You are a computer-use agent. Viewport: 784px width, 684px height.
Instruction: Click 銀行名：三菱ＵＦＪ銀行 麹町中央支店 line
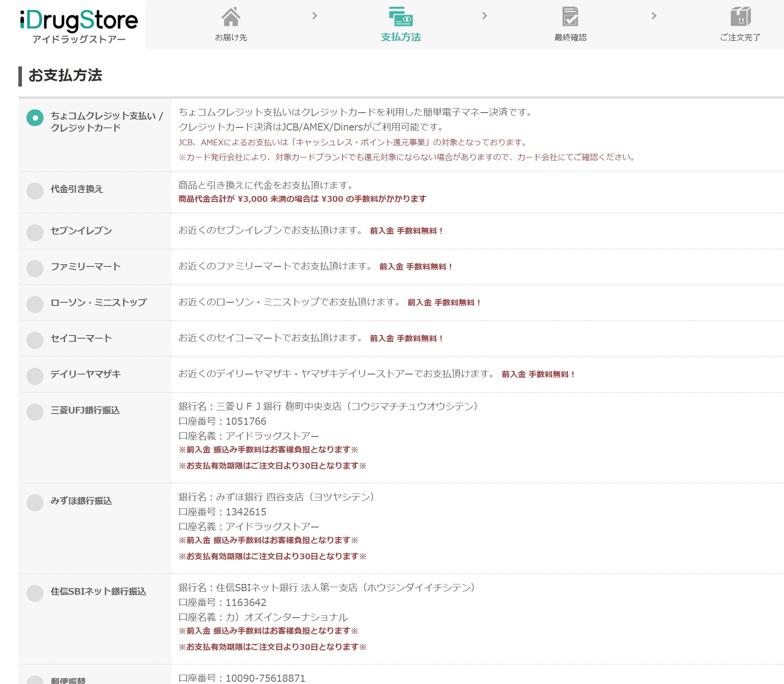pos(328,406)
